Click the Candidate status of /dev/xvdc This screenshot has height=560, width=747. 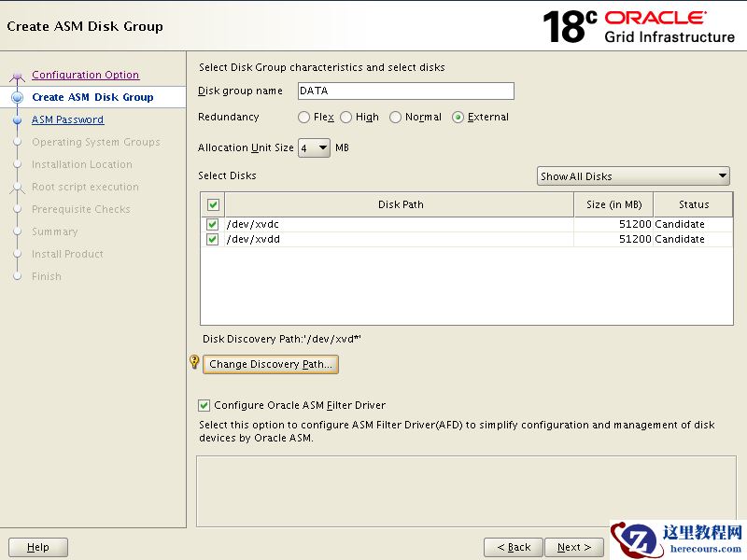coord(693,224)
